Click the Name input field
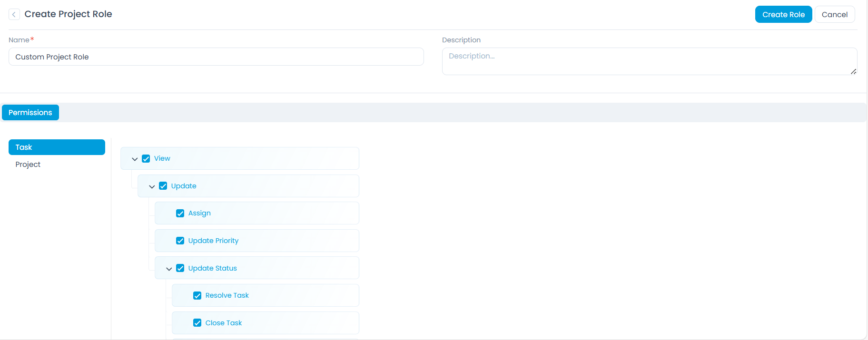This screenshot has height=340, width=868. [216, 57]
